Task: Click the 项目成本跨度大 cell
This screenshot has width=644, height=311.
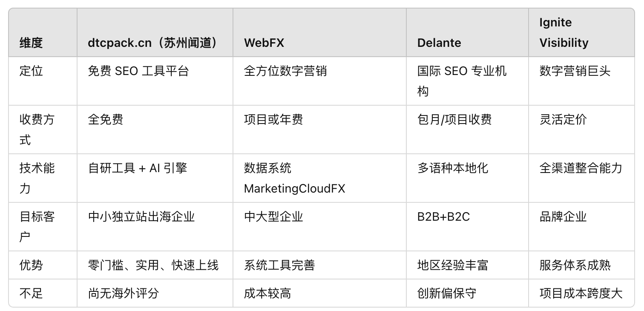Action: [x=581, y=293]
